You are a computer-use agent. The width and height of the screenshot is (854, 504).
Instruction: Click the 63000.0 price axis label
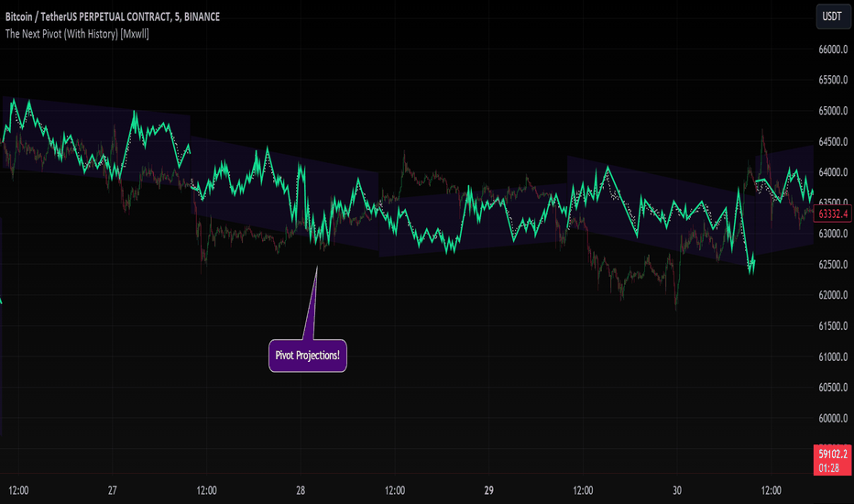point(833,234)
